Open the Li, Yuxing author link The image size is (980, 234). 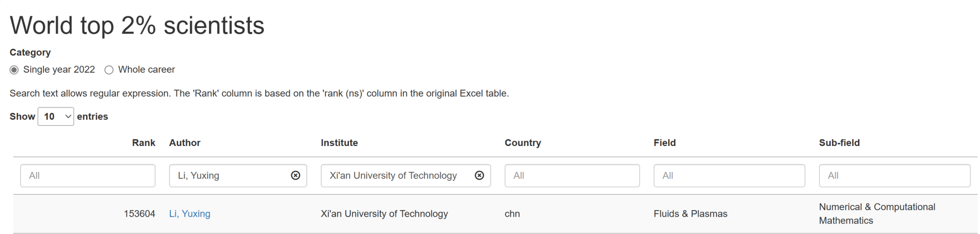pos(189,214)
